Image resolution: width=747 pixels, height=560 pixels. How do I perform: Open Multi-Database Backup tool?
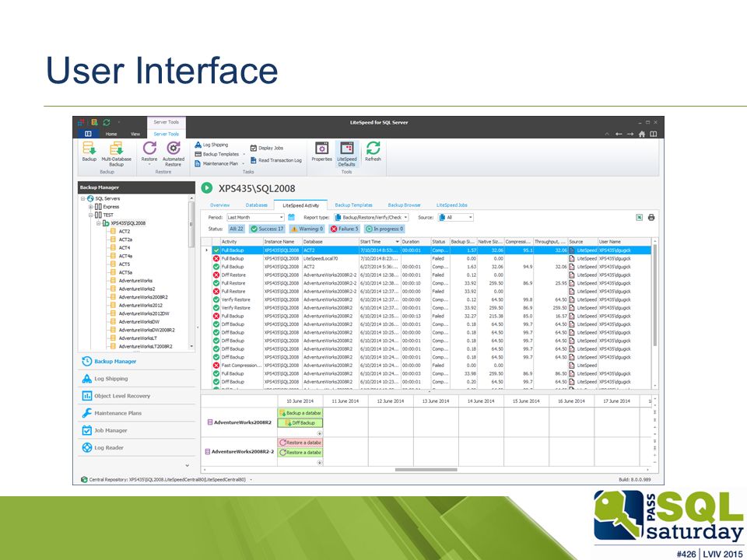click(x=116, y=153)
